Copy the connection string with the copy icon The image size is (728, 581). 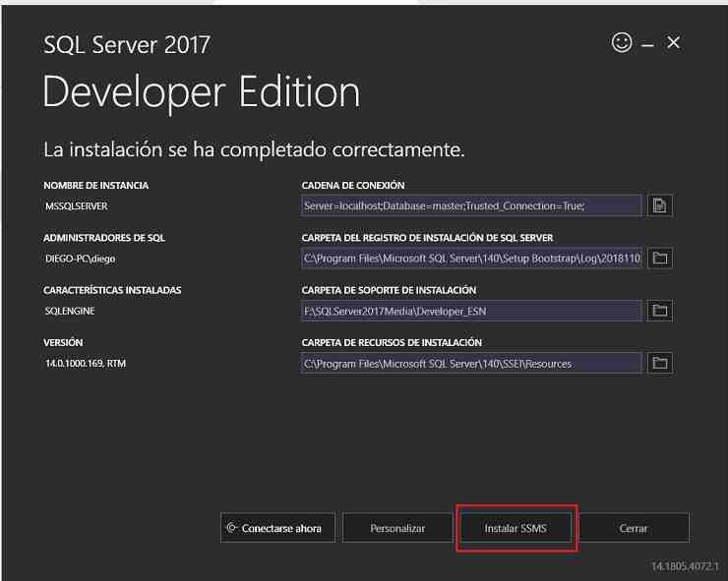[659, 205]
